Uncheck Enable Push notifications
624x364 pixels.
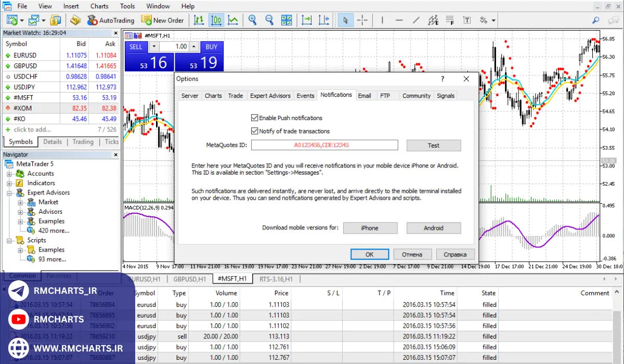coord(255,118)
